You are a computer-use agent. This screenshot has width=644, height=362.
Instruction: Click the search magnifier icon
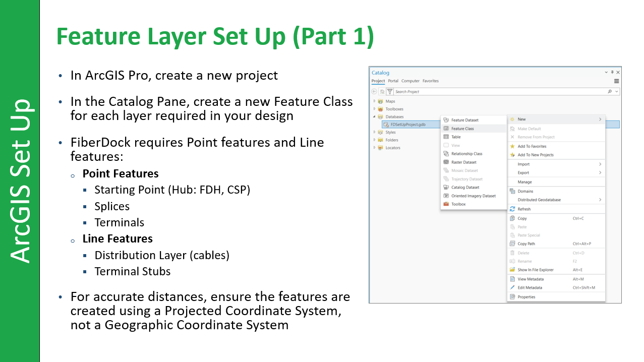point(610,92)
